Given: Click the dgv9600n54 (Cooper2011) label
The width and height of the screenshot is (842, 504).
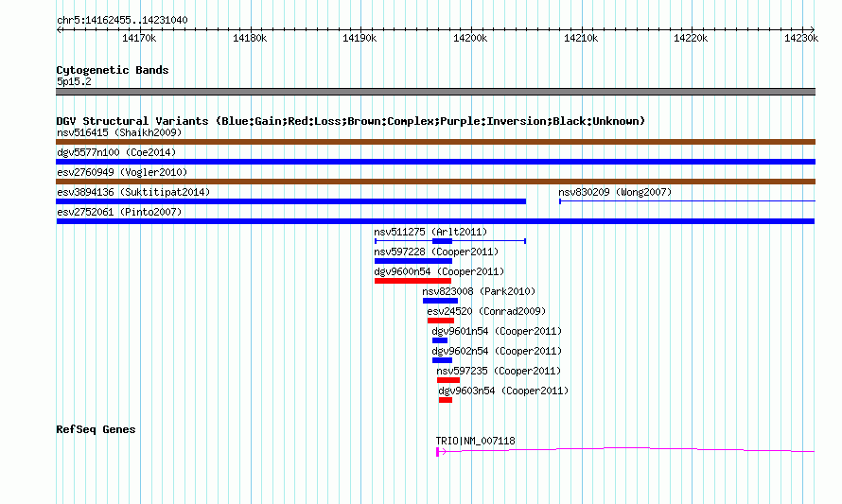Looking at the screenshot, I should (439, 271).
